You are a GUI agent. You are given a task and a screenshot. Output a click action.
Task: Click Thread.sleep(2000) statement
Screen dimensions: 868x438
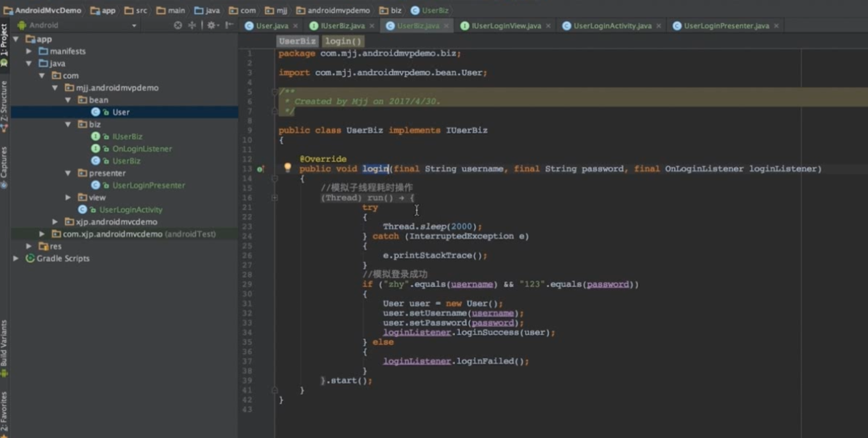[432, 226]
